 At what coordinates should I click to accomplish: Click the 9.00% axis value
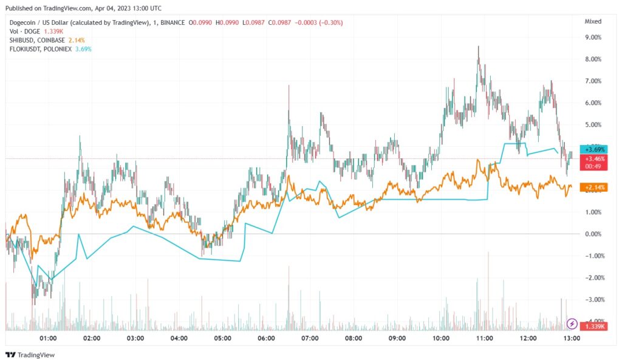(593, 37)
